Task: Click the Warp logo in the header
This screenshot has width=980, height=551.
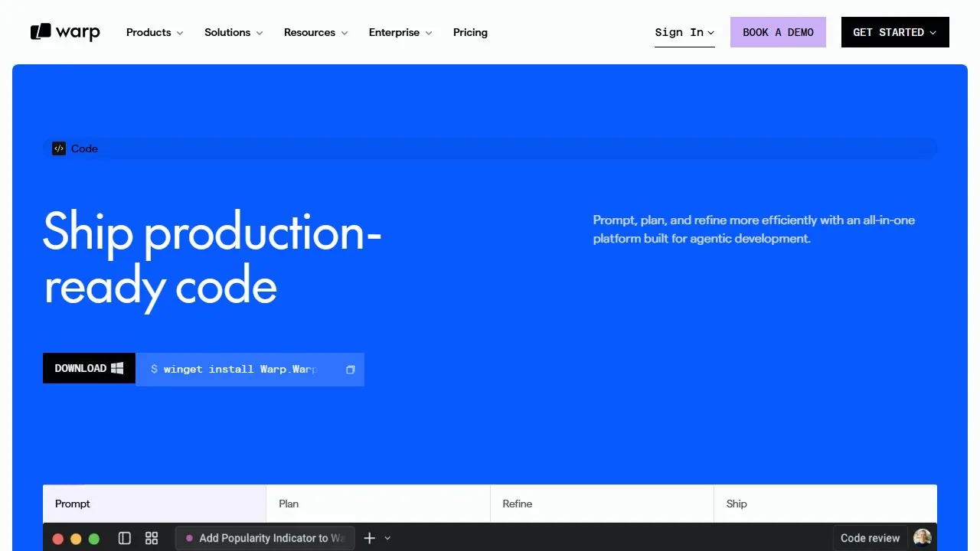Action: pos(65,32)
